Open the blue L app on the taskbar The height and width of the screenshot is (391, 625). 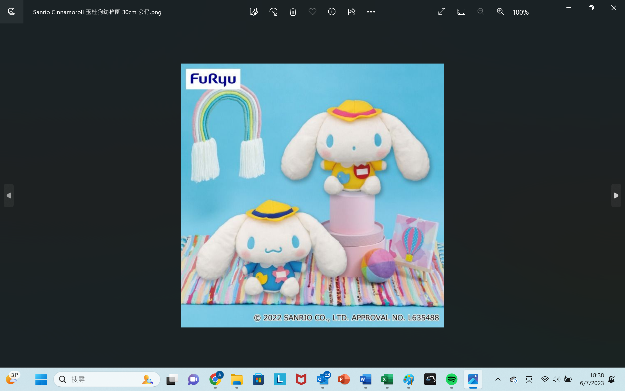[x=280, y=379]
